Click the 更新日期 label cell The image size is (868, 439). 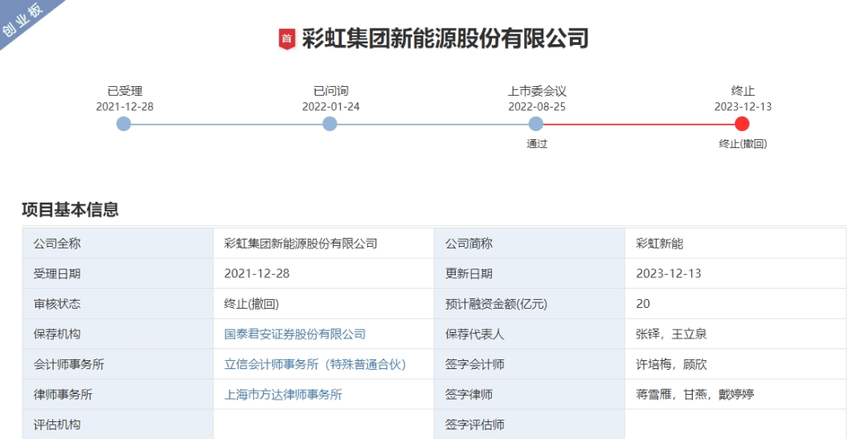530,273
